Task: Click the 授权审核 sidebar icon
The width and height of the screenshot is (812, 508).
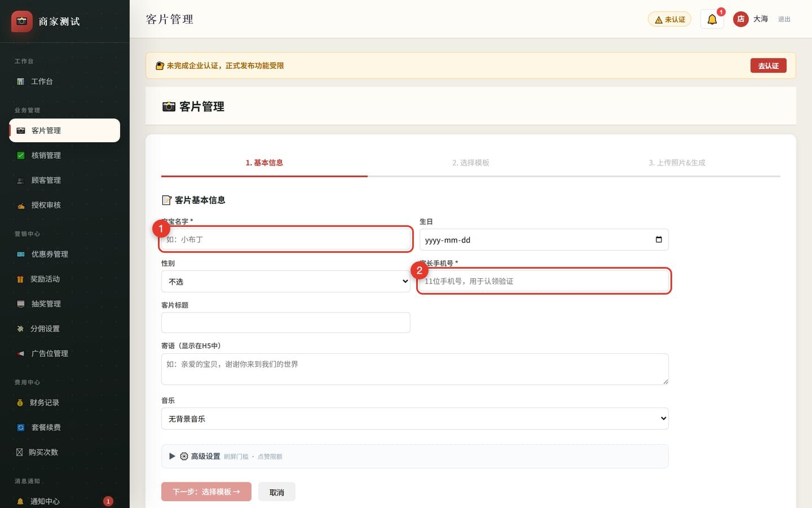Action: click(x=21, y=205)
